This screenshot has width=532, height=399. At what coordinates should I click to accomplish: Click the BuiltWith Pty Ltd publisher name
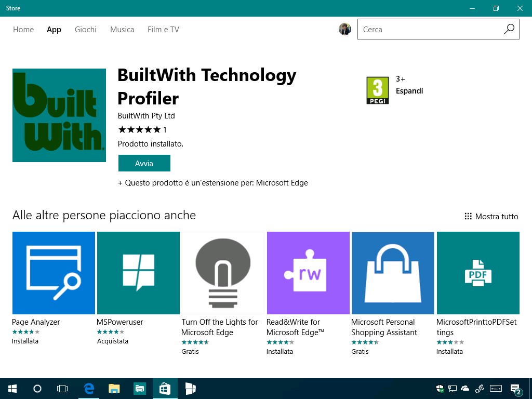[146, 116]
